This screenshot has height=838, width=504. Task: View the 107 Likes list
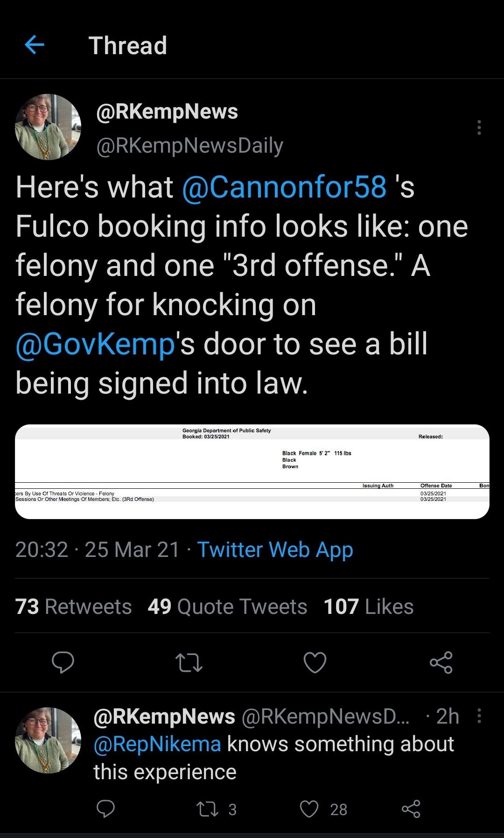click(369, 606)
